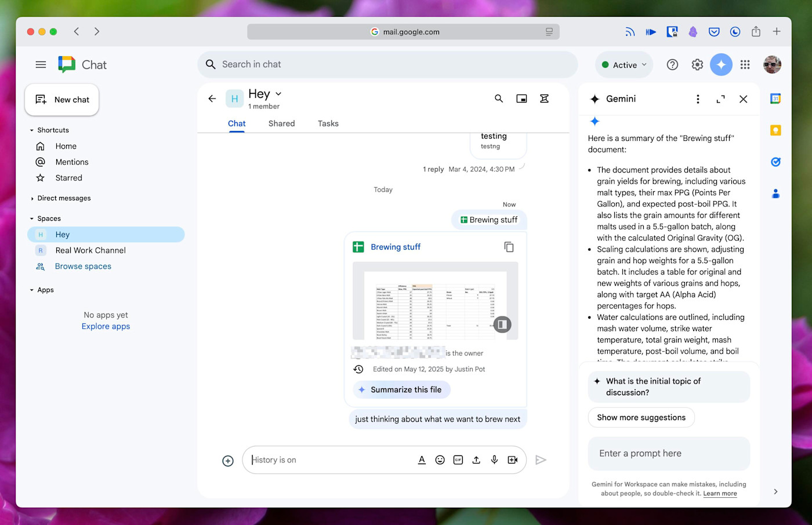Viewport: 812px width, 525px height.
Task: Expand the Gemini panel to full size
Action: pos(720,99)
